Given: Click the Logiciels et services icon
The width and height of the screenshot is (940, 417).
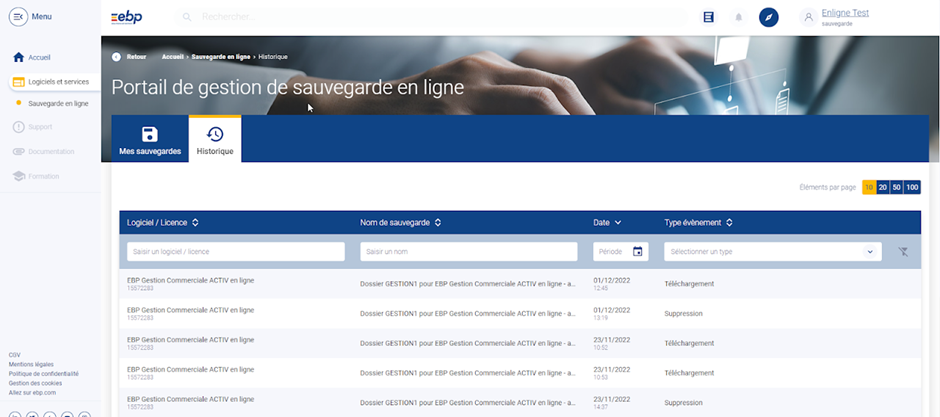Looking at the screenshot, I should click(19, 82).
